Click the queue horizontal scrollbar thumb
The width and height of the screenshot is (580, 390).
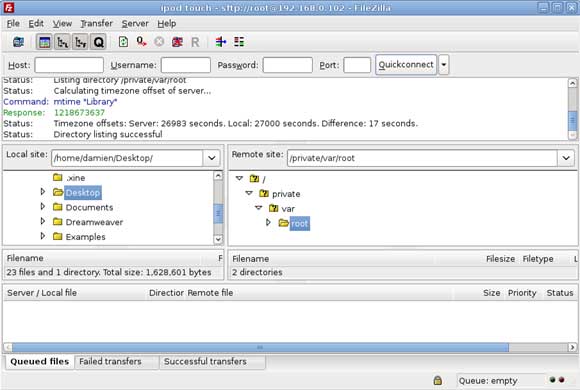[260, 347]
